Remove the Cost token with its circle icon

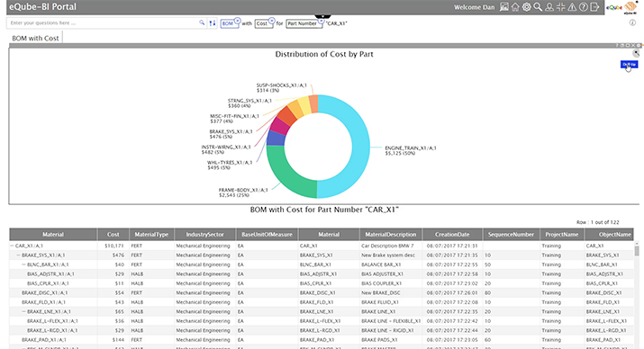(x=271, y=21)
